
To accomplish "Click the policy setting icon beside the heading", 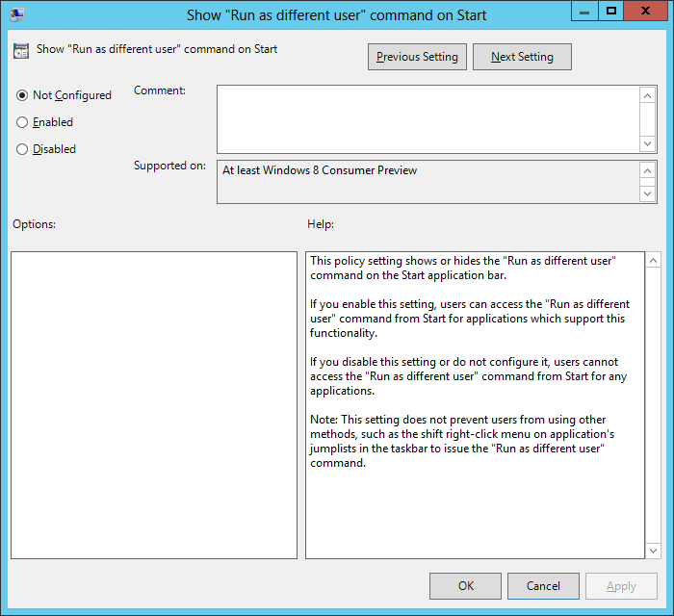I will [x=21, y=51].
